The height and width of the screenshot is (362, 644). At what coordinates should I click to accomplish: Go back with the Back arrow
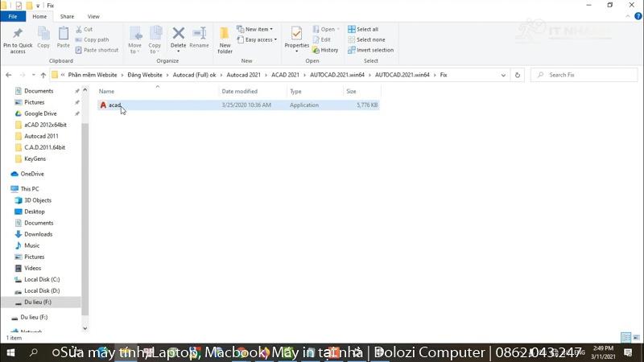coord(9,75)
